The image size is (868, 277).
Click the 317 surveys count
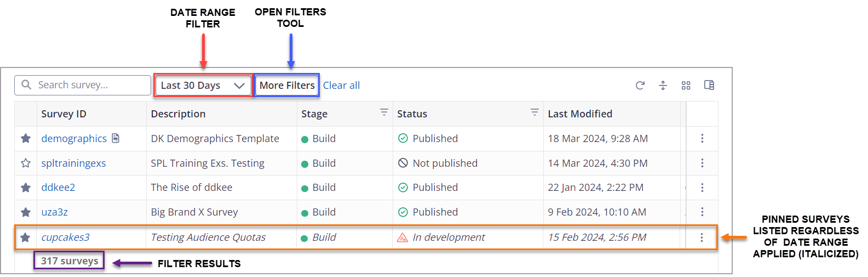tap(70, 261)
